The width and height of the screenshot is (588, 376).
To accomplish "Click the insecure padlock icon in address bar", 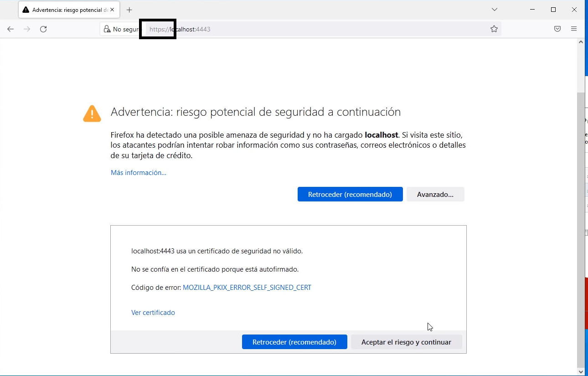I will click(x=107, y=29).
